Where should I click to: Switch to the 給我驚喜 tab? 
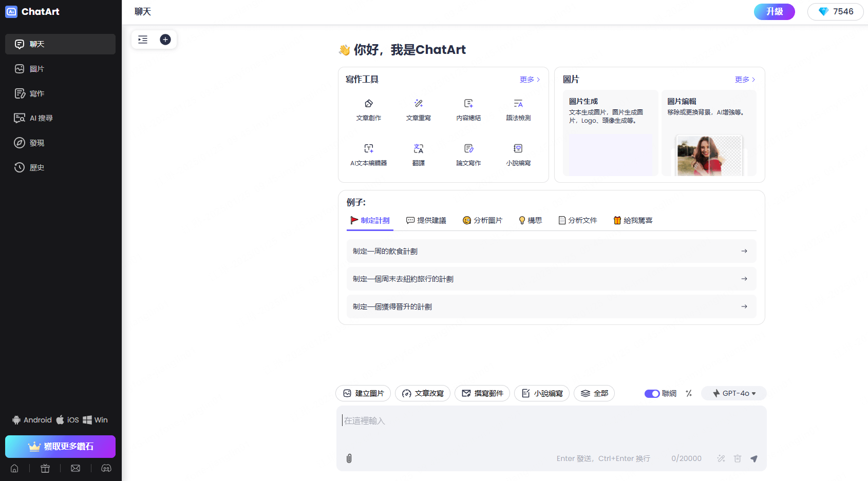(633, 220)
